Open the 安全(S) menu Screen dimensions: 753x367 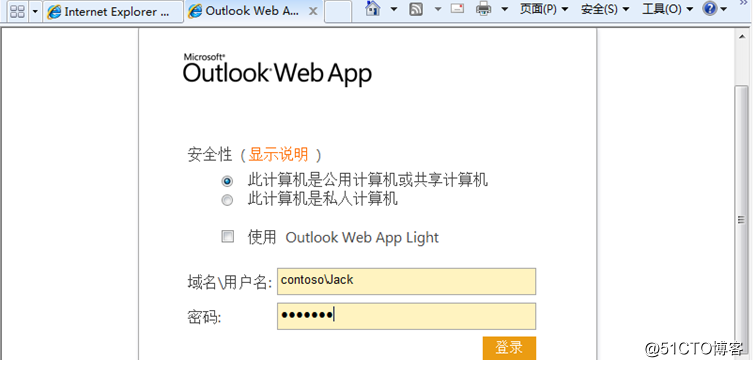pos(605,9)
